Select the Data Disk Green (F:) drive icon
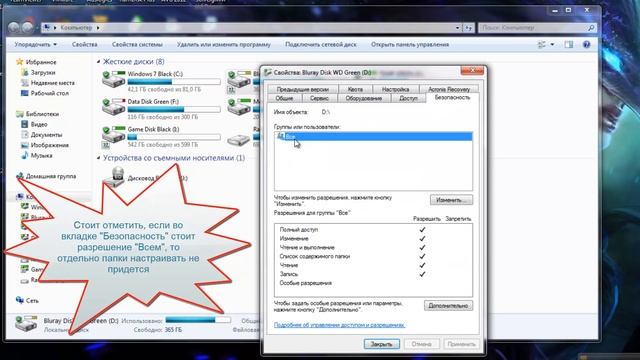Image resolution: width=640 pixels, height=360 pixels. [113, 106]
